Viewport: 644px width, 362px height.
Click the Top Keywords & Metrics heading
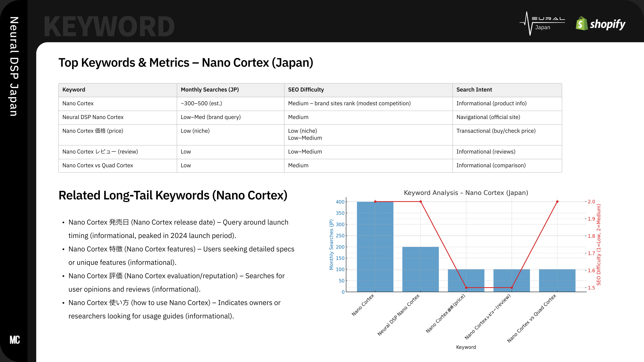(186, 63)
